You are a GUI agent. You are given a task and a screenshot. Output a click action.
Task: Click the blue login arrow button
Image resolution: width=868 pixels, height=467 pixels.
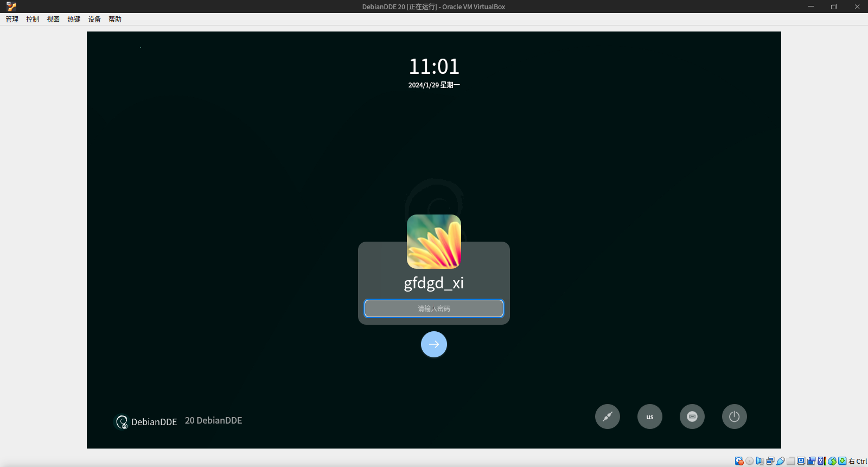point(434,344)
